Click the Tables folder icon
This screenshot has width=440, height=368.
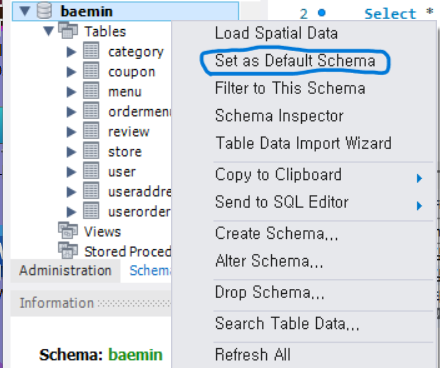pyautogui.click(x=68, y=30)
